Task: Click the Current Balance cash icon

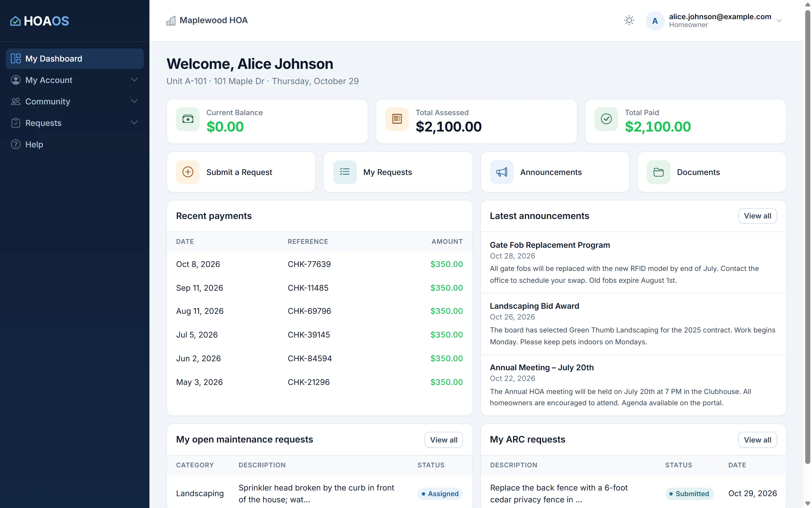Action: pos(187,119)
